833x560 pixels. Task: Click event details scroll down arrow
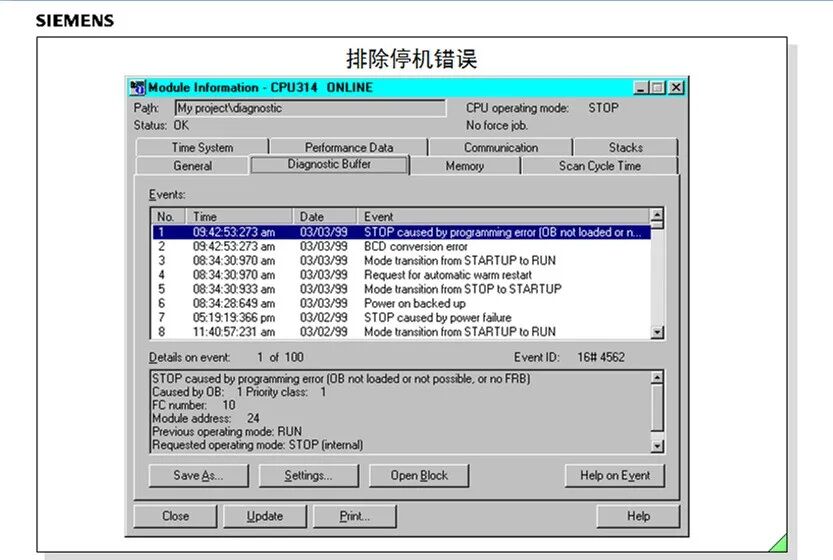click(x=657, y=446)
